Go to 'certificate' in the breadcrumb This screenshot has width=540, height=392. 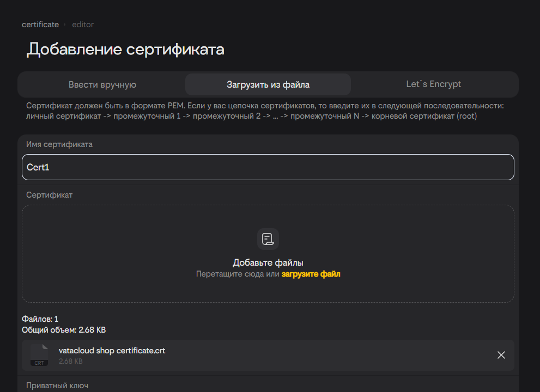pos(40,24)
